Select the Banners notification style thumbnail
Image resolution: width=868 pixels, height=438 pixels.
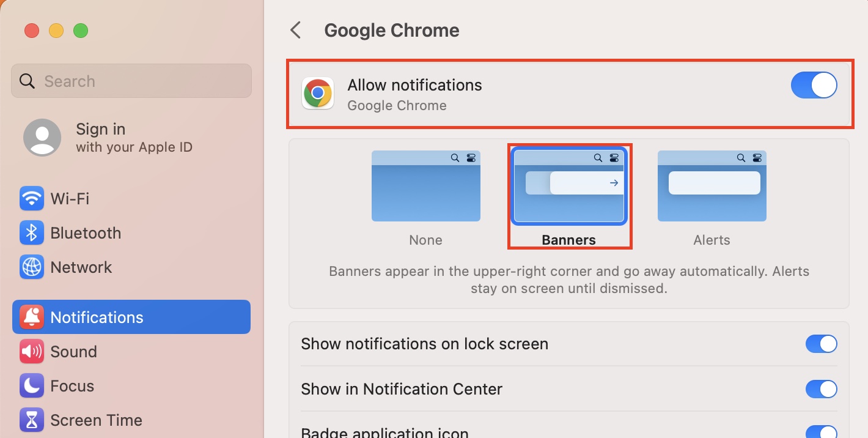point(568,187)
